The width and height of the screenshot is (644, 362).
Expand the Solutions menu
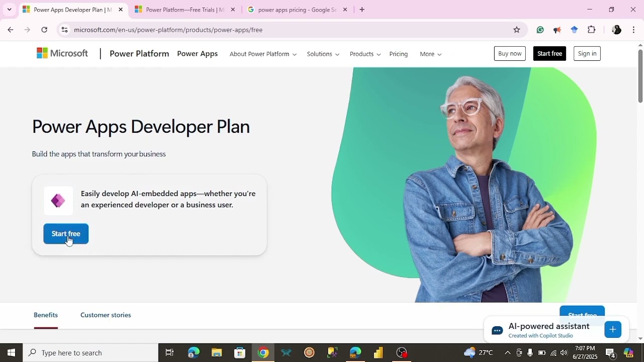323,54
